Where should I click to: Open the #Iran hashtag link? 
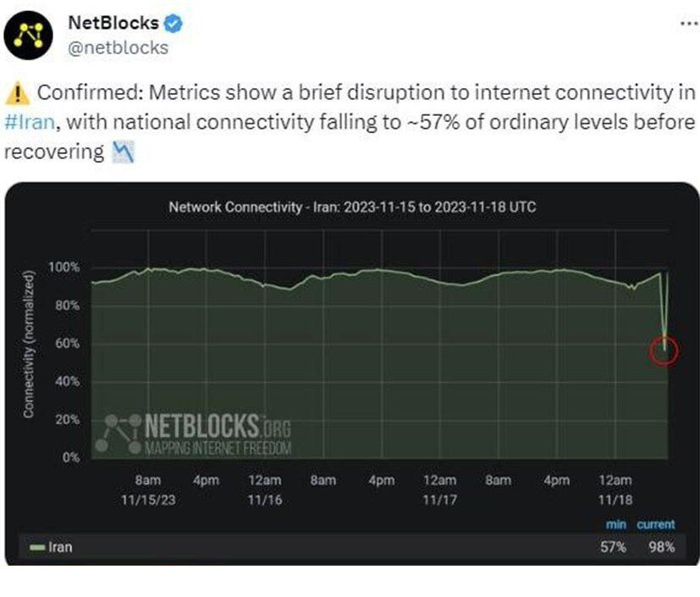coord(30,122)
